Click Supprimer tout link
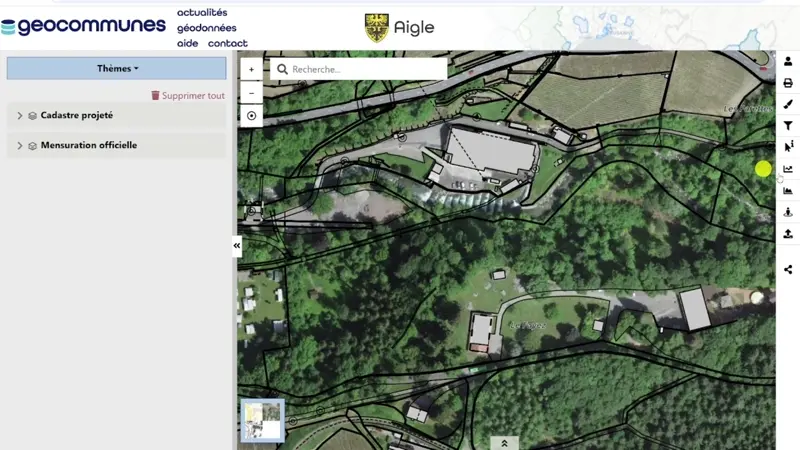 (188, 96)
